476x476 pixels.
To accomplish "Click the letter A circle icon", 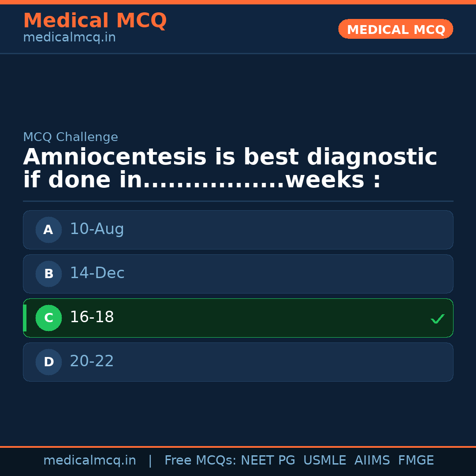I will [48, 230].
